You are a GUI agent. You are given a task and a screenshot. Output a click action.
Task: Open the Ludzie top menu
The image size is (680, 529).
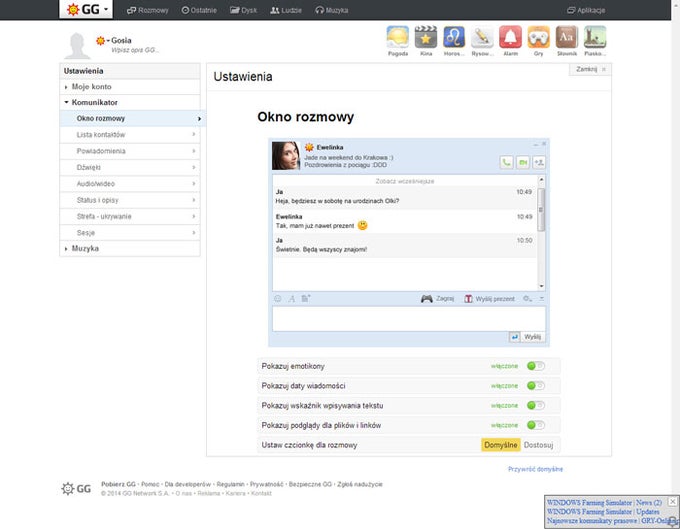286,10
